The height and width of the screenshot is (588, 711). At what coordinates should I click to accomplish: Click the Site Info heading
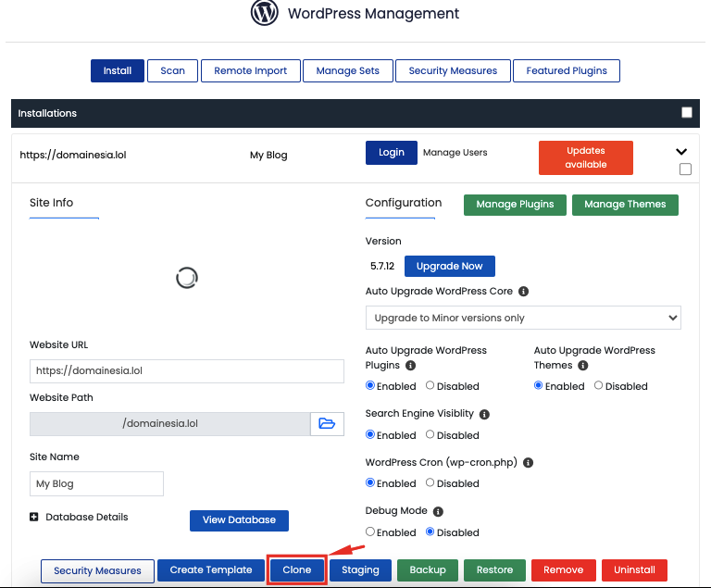pyautogui.click(x=51, y=203)
